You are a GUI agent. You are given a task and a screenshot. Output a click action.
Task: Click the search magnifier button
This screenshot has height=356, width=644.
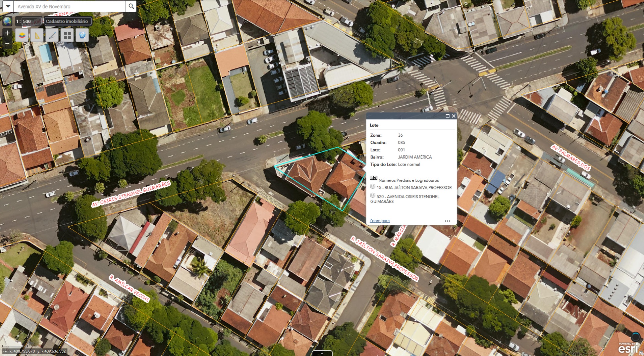[x=131, y=6]
